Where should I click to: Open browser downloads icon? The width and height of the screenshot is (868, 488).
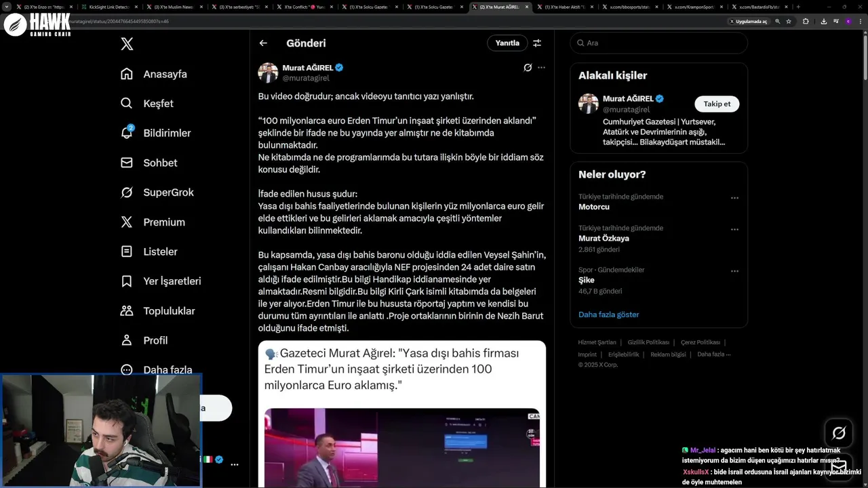[824, 22]
